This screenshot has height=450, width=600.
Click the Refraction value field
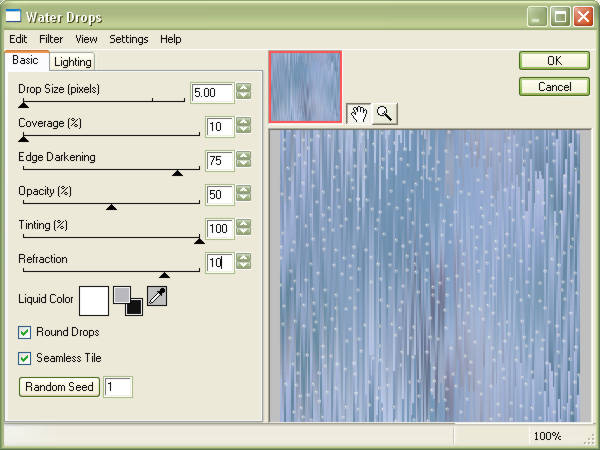coord(220,262)
